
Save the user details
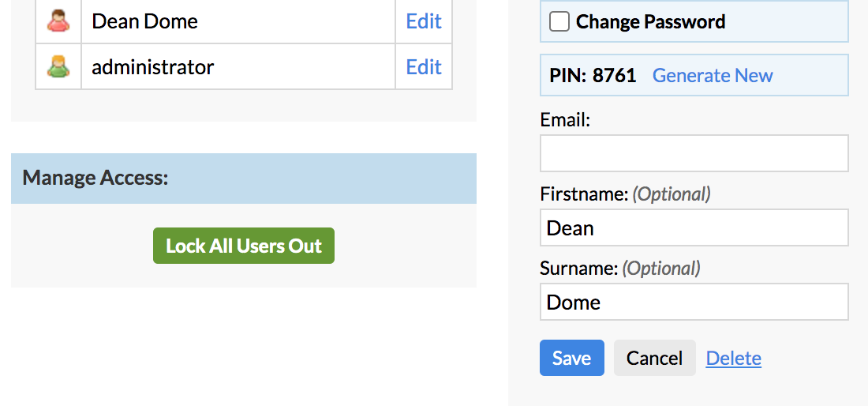coord(572,358)
